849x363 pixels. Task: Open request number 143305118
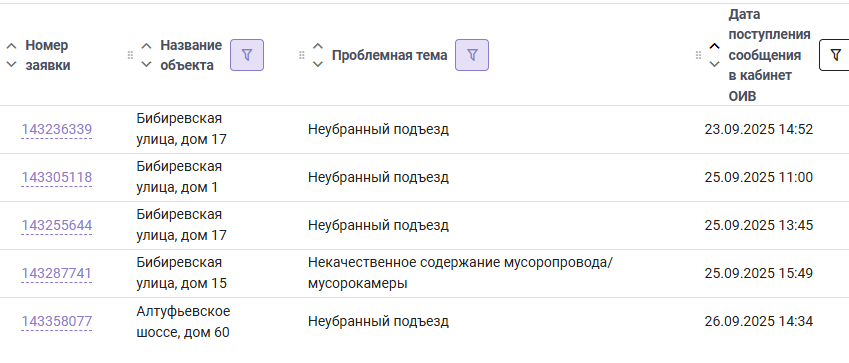(56, 177)
